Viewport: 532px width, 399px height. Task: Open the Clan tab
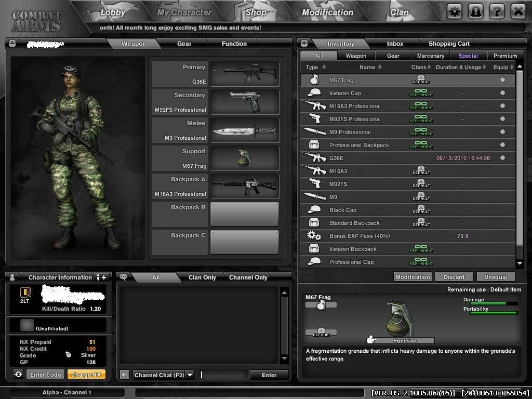400,12
